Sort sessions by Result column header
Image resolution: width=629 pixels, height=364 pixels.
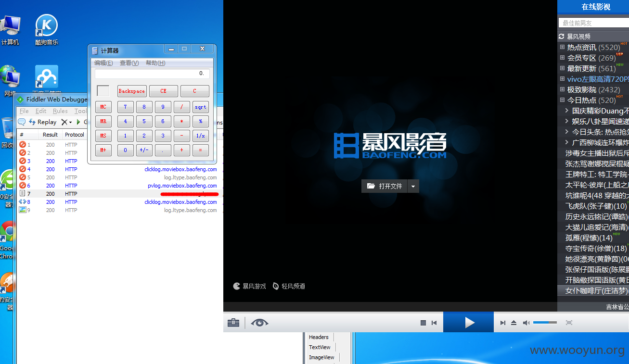pyautogui.click(x=50, y=135)
